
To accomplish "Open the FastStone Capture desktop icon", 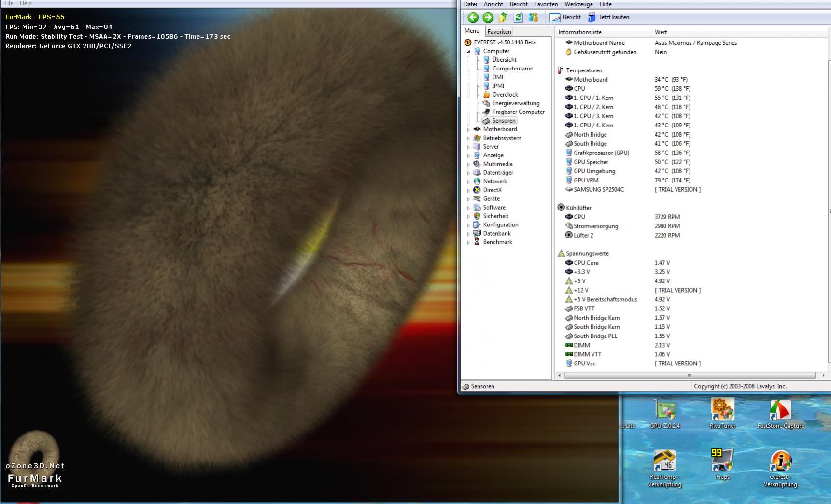I will tap(780, 414).
